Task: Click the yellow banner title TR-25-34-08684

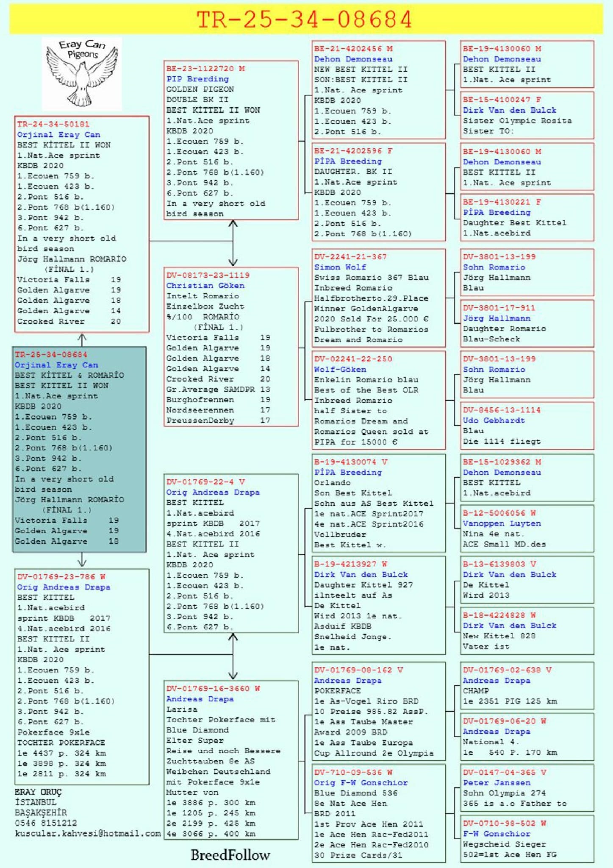Action: pyautogui.click(x=304, y=19)
